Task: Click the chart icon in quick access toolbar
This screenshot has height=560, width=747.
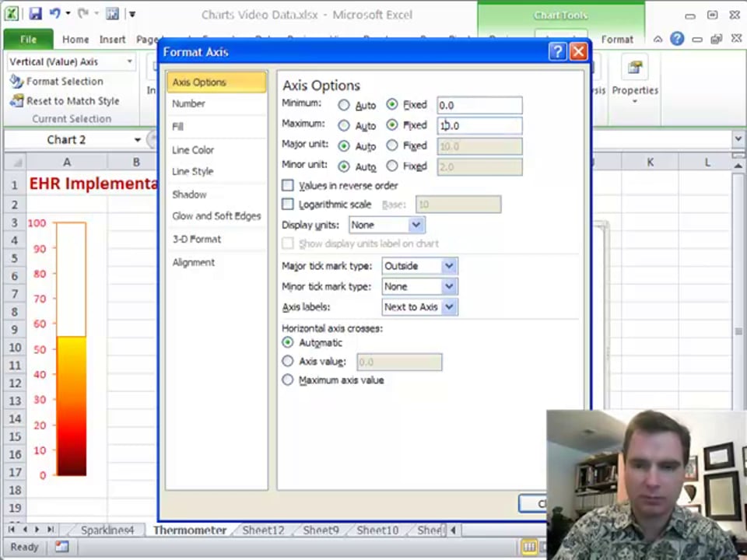Action: tap(112, 13)
